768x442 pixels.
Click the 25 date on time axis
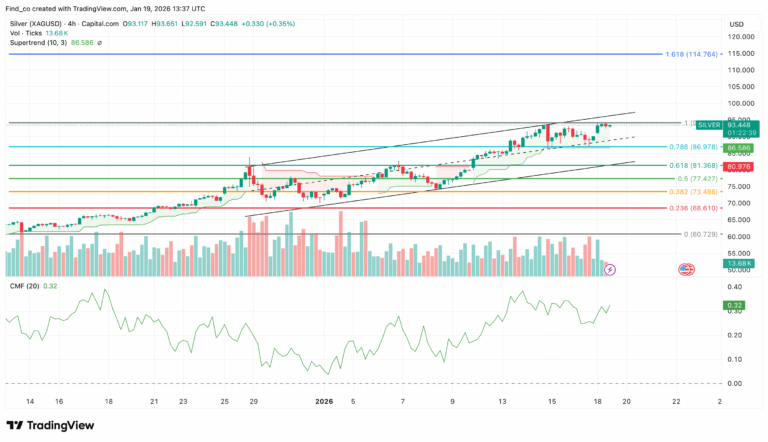click(224, 401)
